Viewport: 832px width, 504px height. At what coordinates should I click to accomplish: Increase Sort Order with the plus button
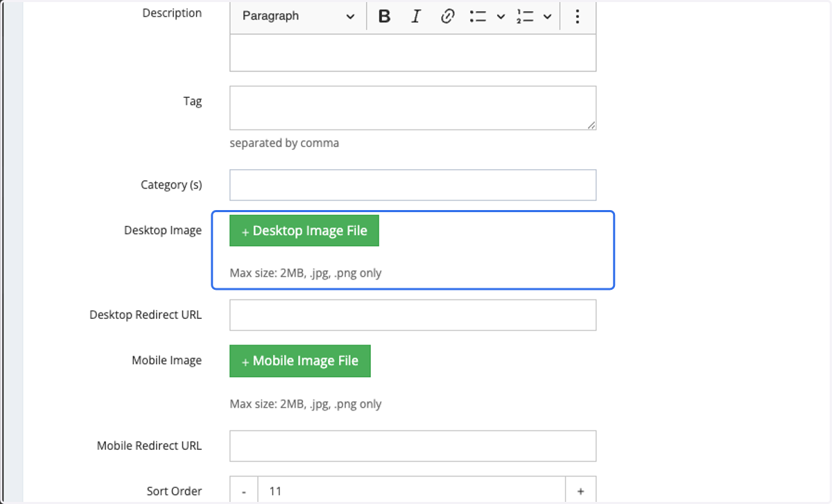580,491
